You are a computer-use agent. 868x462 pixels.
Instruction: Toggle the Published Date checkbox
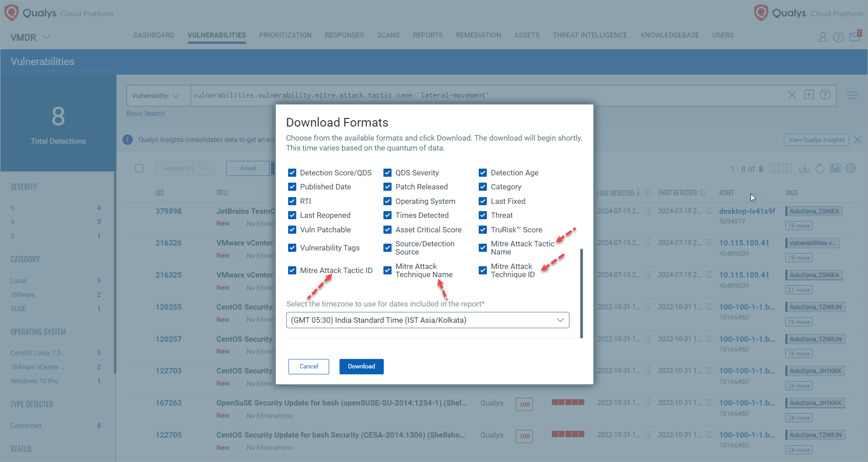(292, 187)
